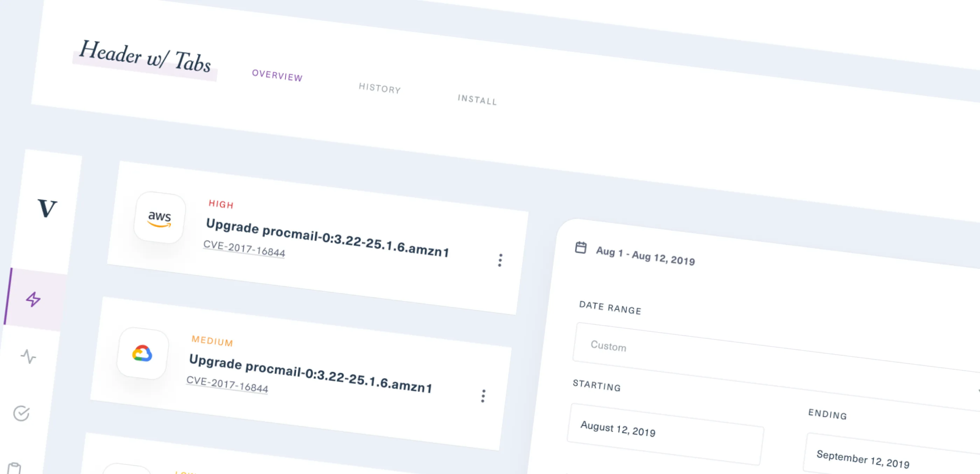This screenshot has height=474, width=980.
Task: Open the HIGH Upgrade procmail card title
Action: tap(328, 237)
